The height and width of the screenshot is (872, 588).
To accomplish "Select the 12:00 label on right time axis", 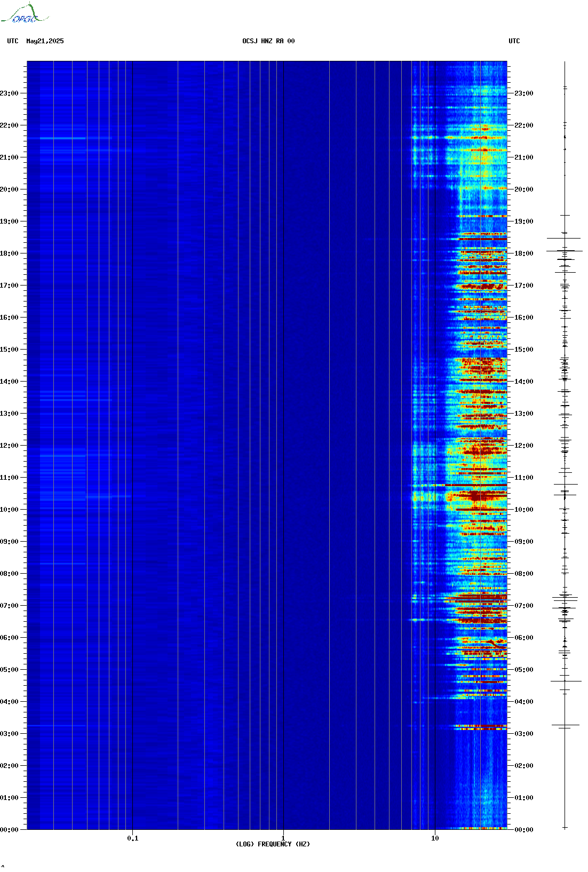I will pos(524,446).
